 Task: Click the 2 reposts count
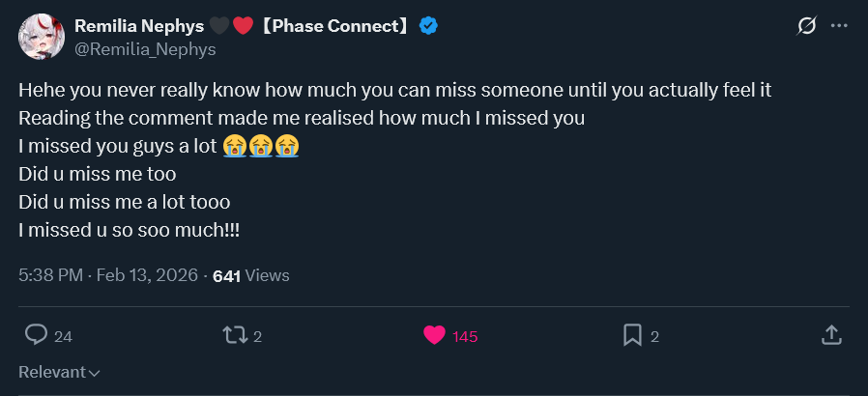257,336
